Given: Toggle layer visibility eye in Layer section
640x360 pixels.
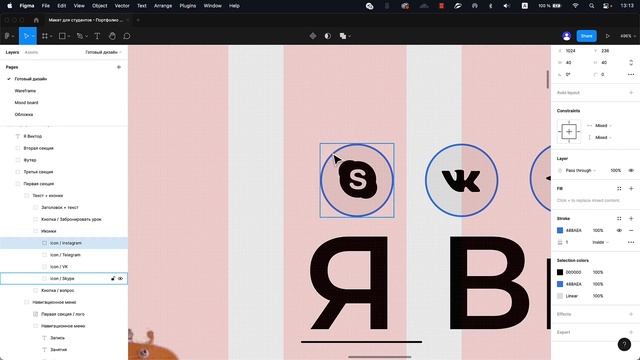Looking at the screenshot, I should [631, 170].
